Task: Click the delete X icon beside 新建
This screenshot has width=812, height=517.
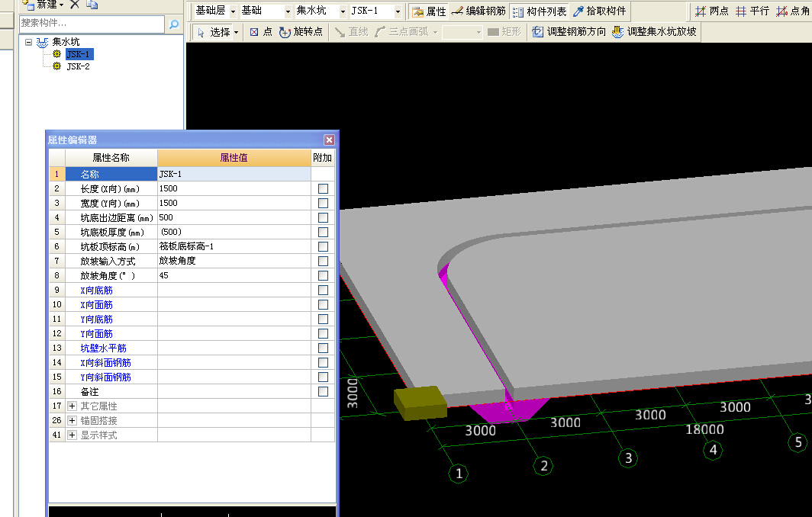Action: (75, 4)
